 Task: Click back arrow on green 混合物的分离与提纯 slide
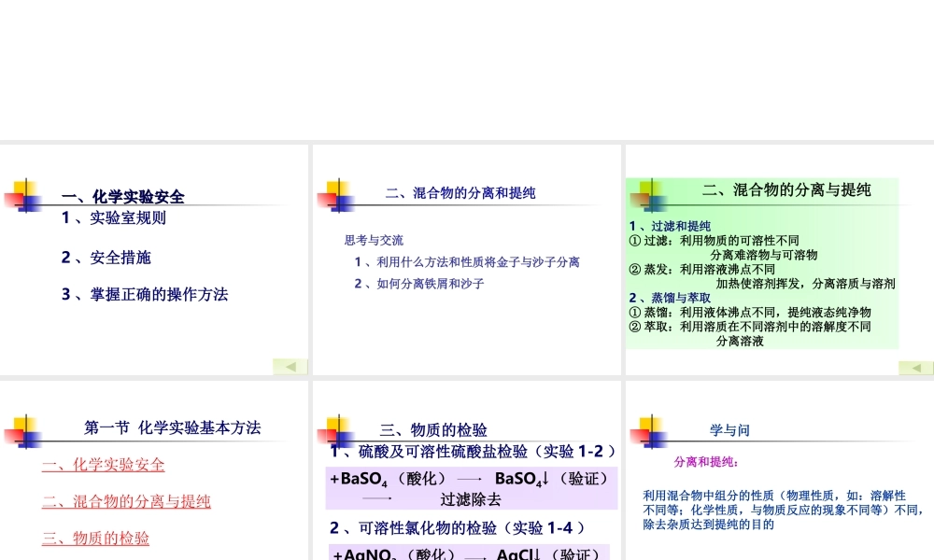click(x=915, y=368)
